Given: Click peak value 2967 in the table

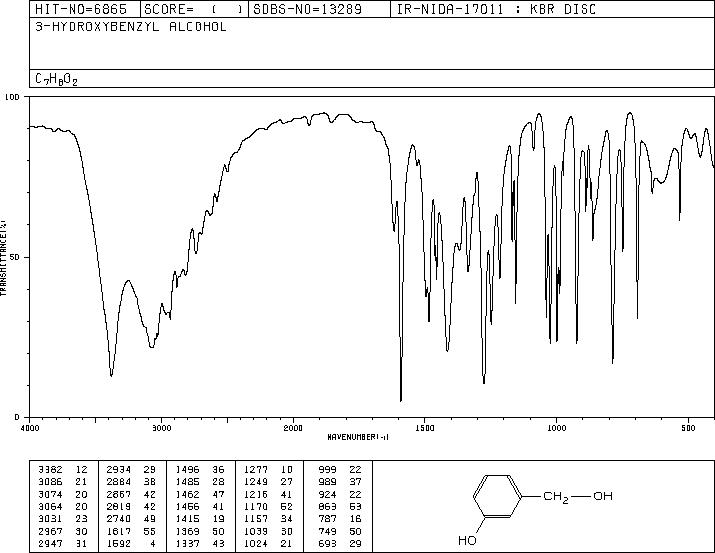Looking at the screenshot, I should (50, 532).
